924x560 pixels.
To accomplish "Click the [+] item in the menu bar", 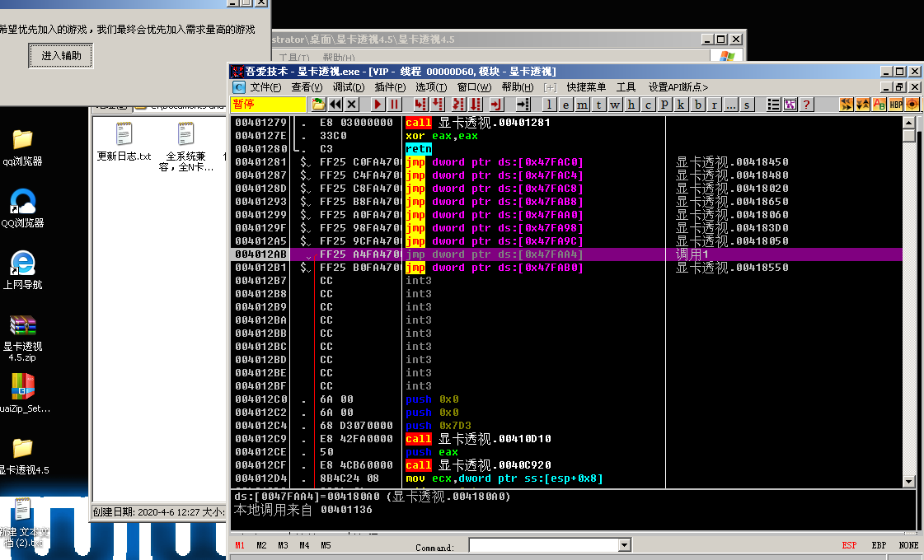I will (550, 87).
